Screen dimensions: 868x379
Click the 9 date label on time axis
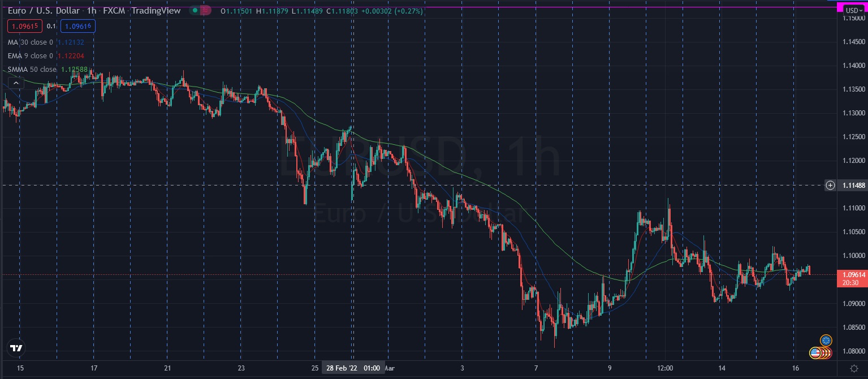pyautogui.click(x=610, y=368)
